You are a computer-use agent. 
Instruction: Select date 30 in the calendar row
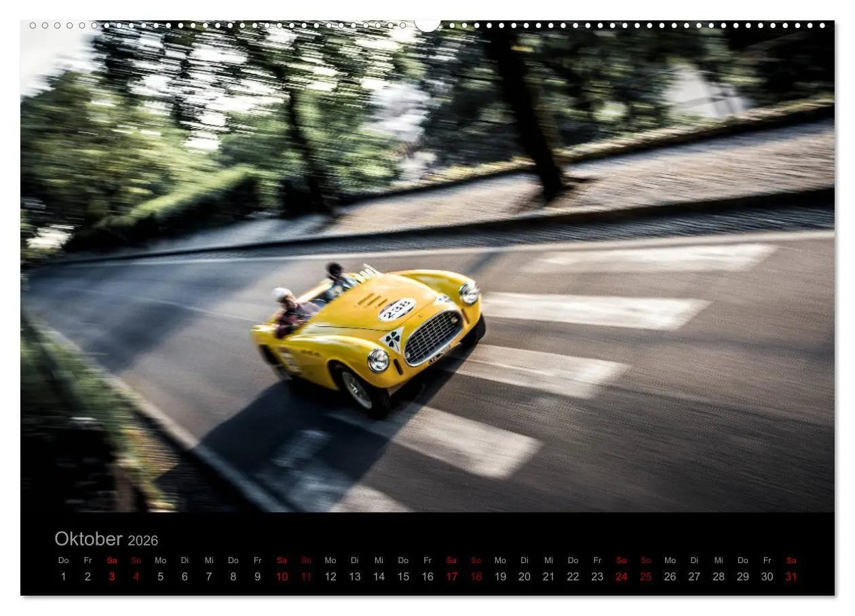(767, 577)
